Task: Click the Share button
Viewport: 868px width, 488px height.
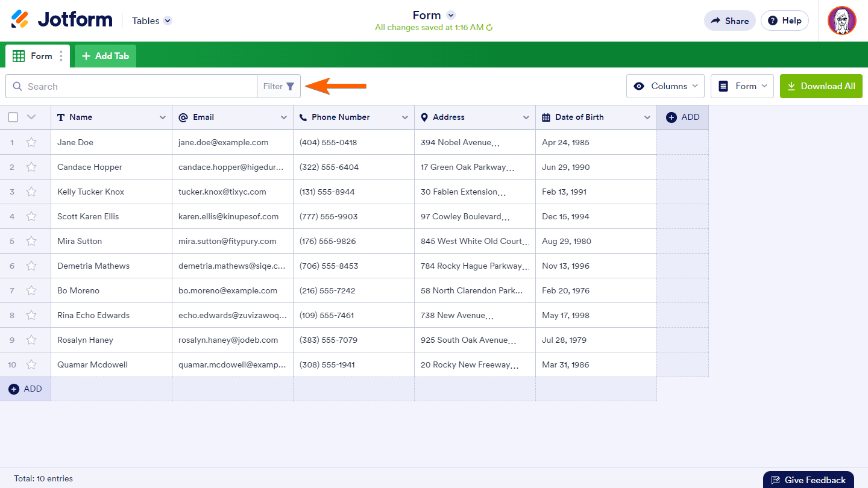Action: coord(729,20)
